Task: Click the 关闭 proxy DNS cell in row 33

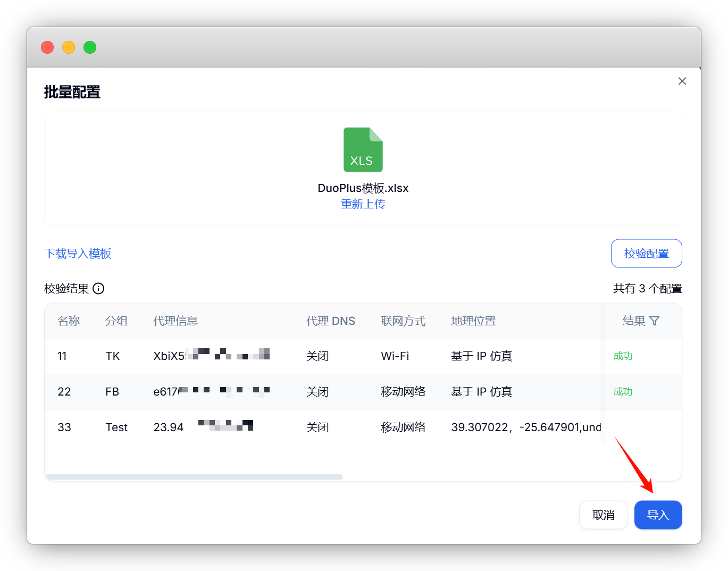Action: coord(317,427)
